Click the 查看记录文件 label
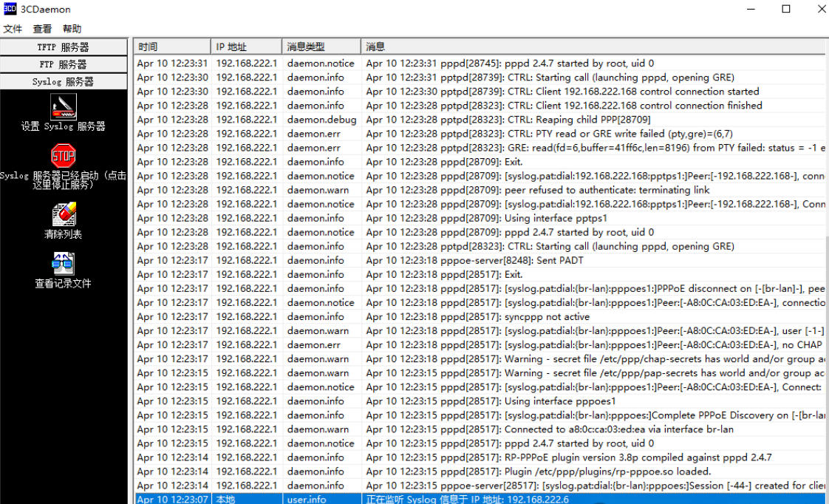 (x=64, y=283)
